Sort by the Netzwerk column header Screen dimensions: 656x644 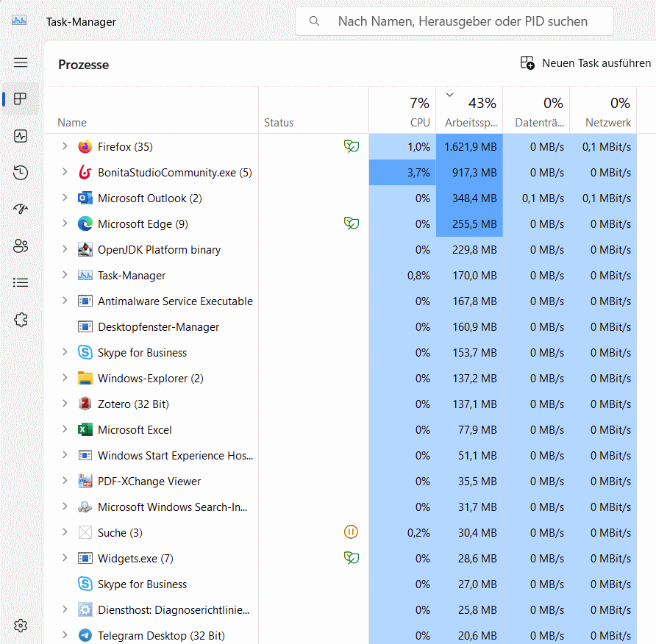[x=603, y=110]
